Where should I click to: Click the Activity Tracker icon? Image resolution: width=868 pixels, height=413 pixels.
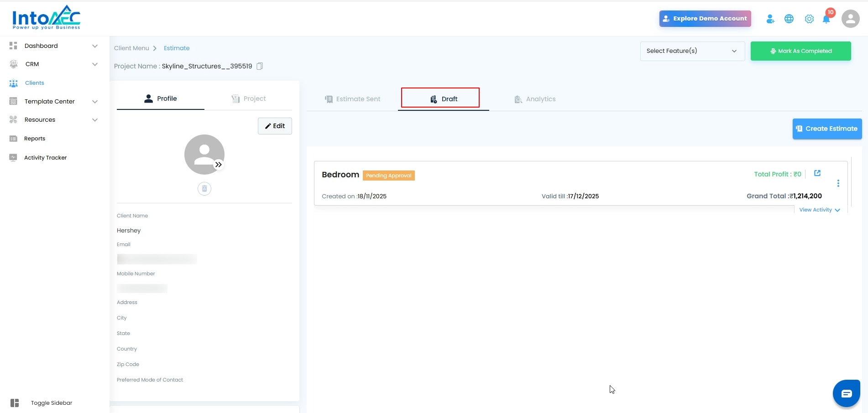pos(13,157)
